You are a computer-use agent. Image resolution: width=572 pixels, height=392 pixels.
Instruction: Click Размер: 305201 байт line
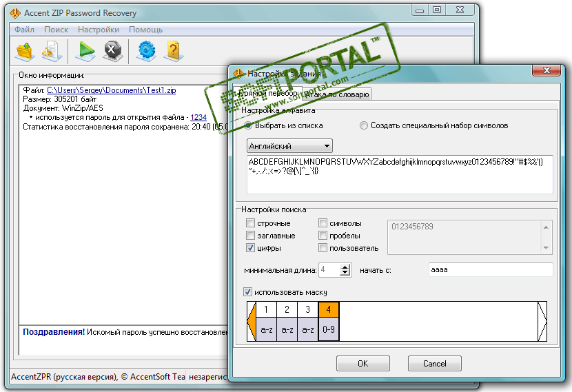(59, 99)
